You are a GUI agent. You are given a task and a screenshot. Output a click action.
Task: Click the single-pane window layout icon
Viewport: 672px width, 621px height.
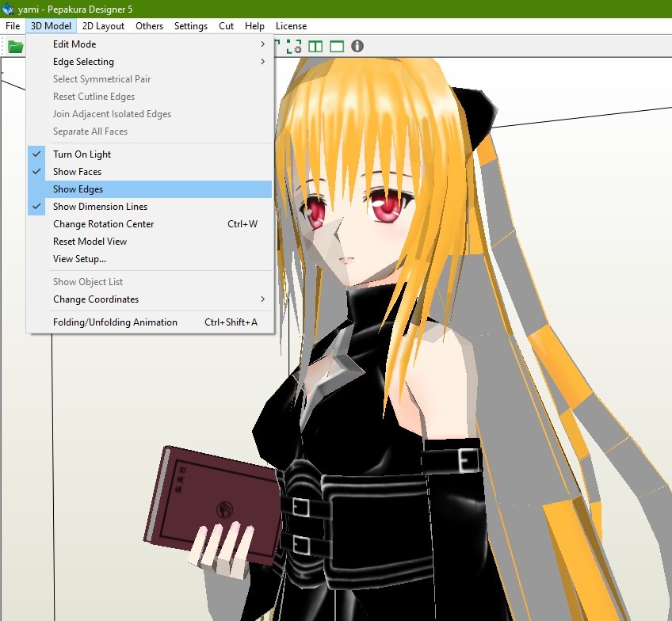(x=337, y=46)
